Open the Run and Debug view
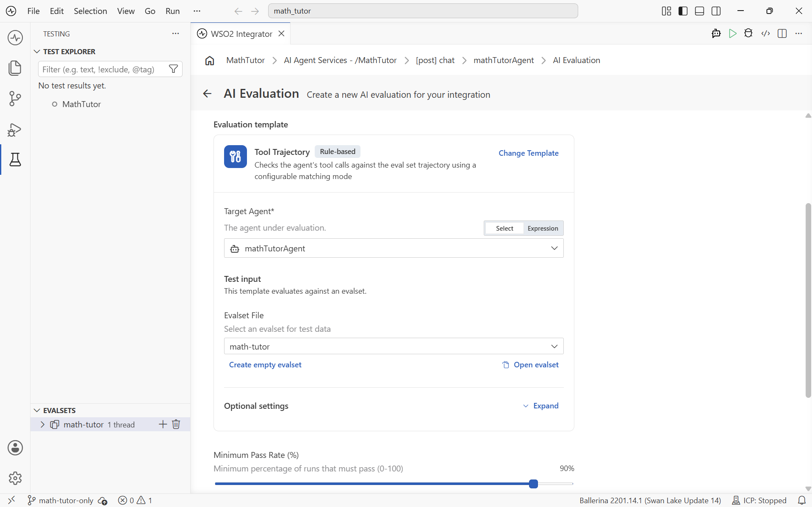 [x=15, y=130]
